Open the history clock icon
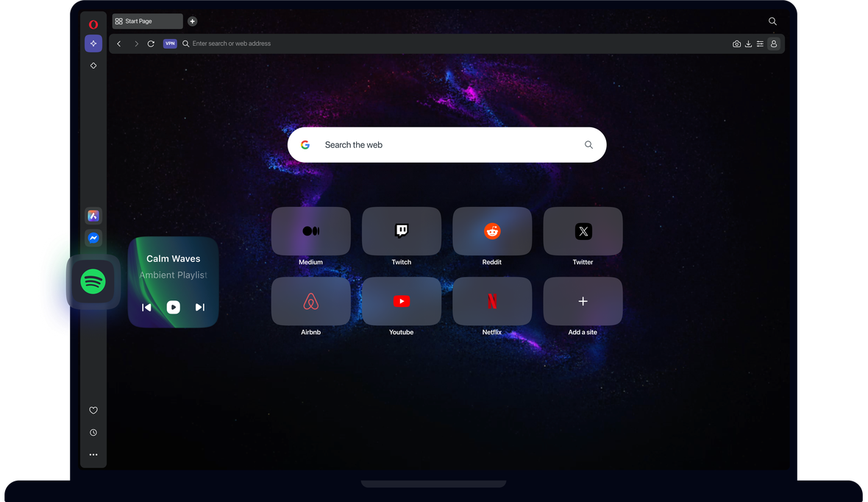Image resolution: width=868 pixels, height=502 pixels. click(x=93, y=433)
